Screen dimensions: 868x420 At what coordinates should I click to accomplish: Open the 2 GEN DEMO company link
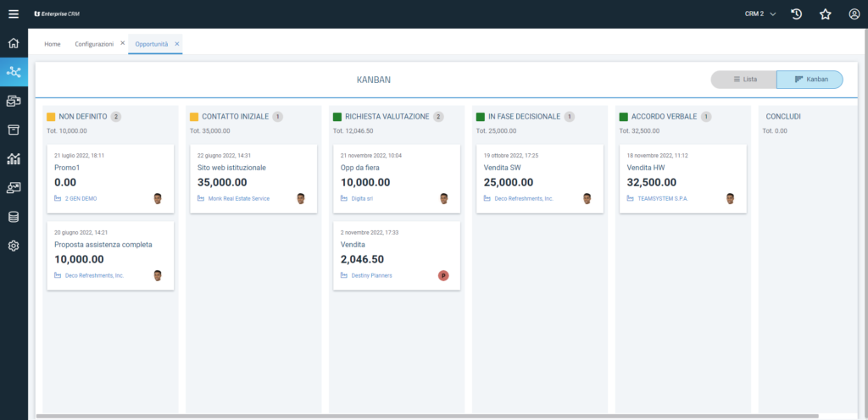tap(81, 198)
